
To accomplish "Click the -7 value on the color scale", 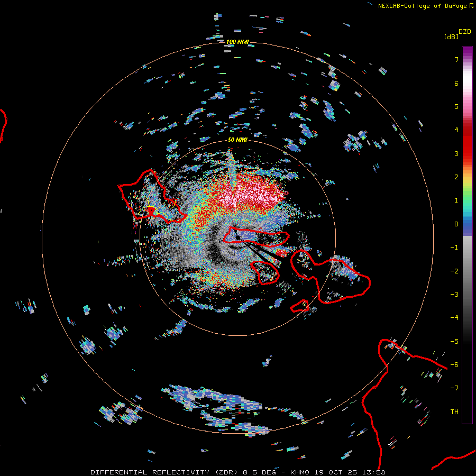I will 454,388.
